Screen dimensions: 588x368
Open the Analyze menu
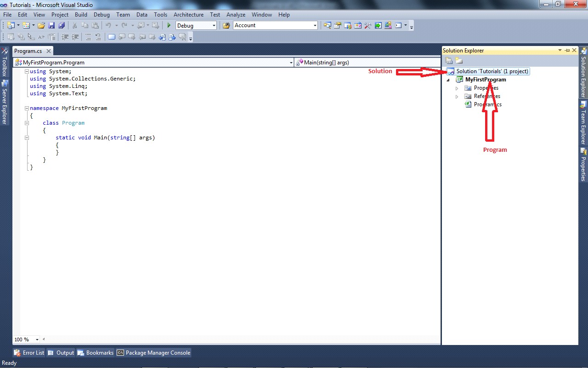coord(236,15)
